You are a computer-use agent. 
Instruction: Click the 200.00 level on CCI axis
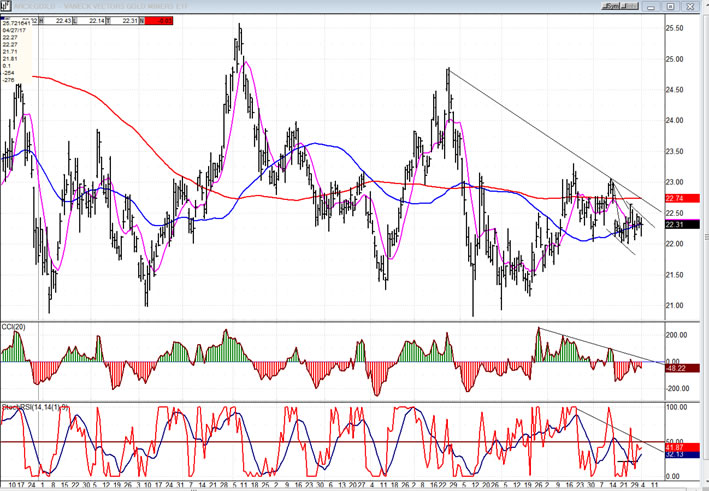coord(676,336)
